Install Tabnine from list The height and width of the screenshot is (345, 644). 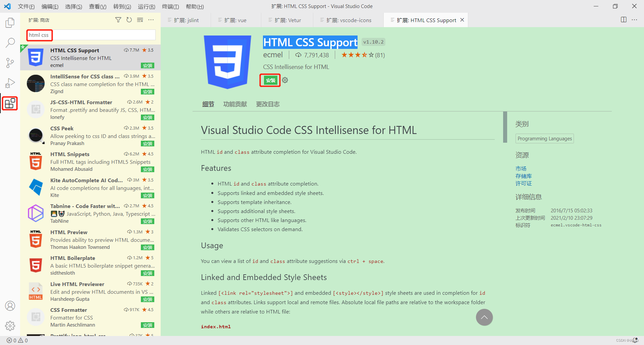[148, 221]
